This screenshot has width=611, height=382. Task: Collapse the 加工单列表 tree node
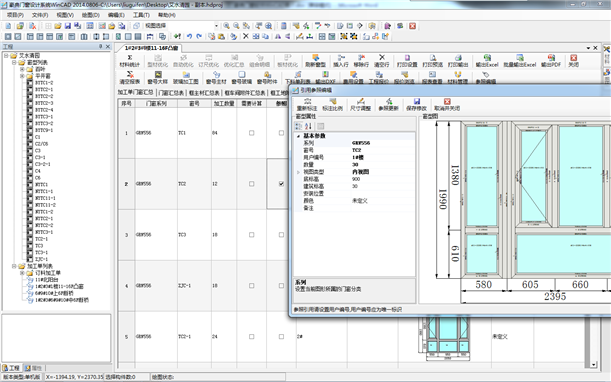(x=14, y=266)
